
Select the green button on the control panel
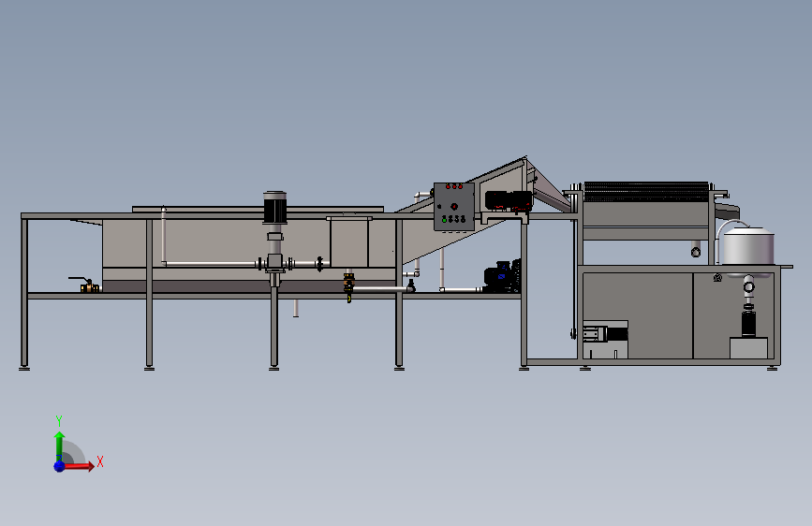(444, 220)
